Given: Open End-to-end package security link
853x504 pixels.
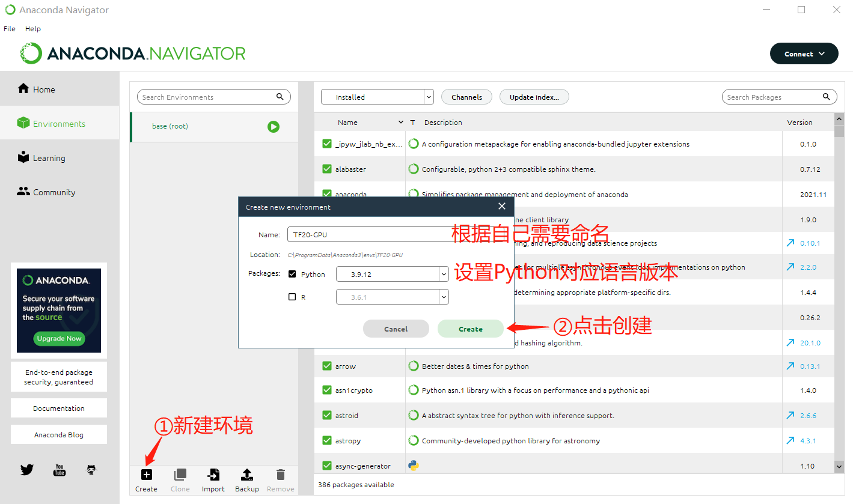Looking at the screenshot, I should click(59, 377).
